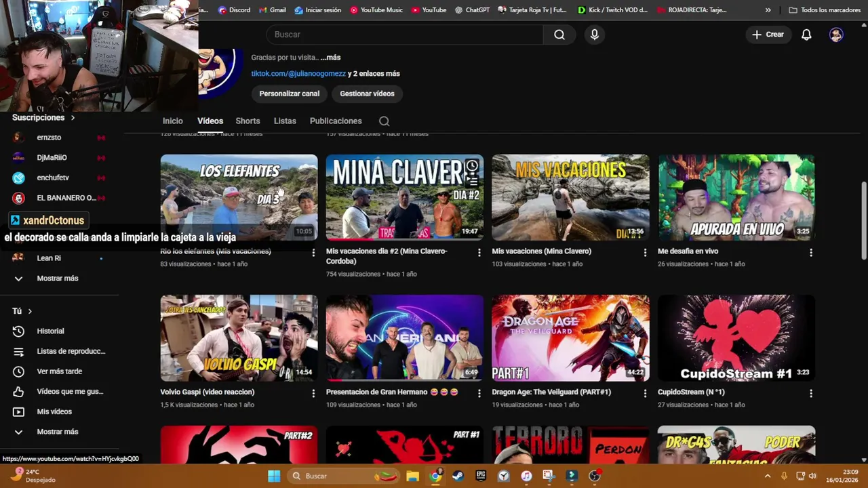Focus the YouTube Buscar search field
The height and width of the screenshot is (488, 868).
[405, 35]
